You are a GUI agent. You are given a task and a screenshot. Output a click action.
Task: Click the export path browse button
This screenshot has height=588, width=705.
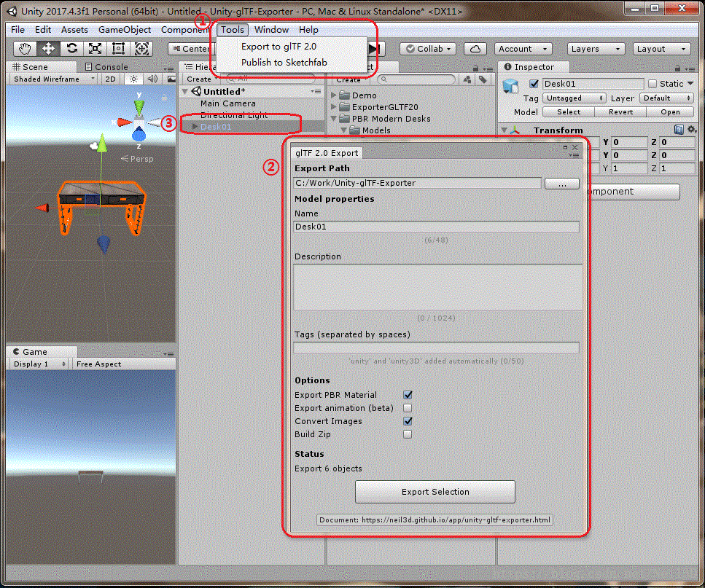click(562, 184)
